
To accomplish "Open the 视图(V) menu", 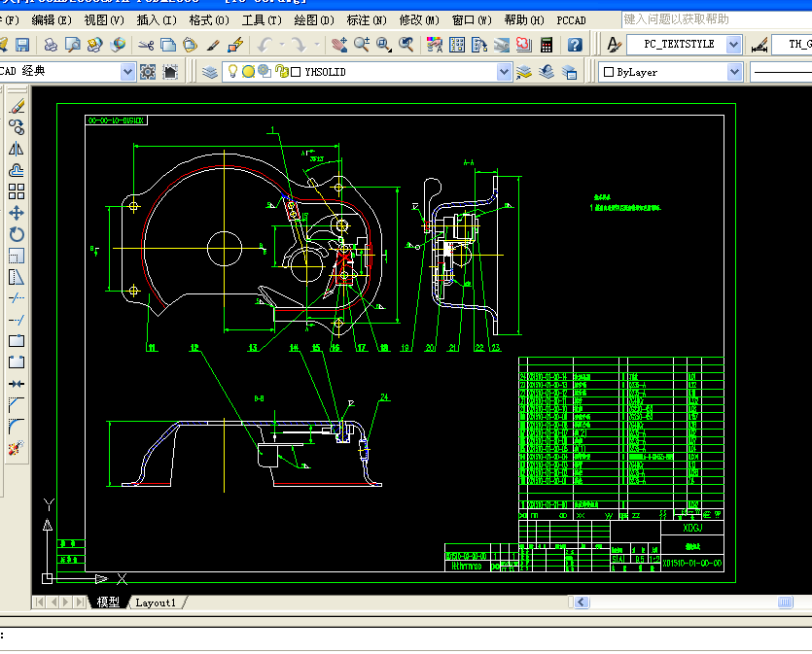I will [104, 20].
